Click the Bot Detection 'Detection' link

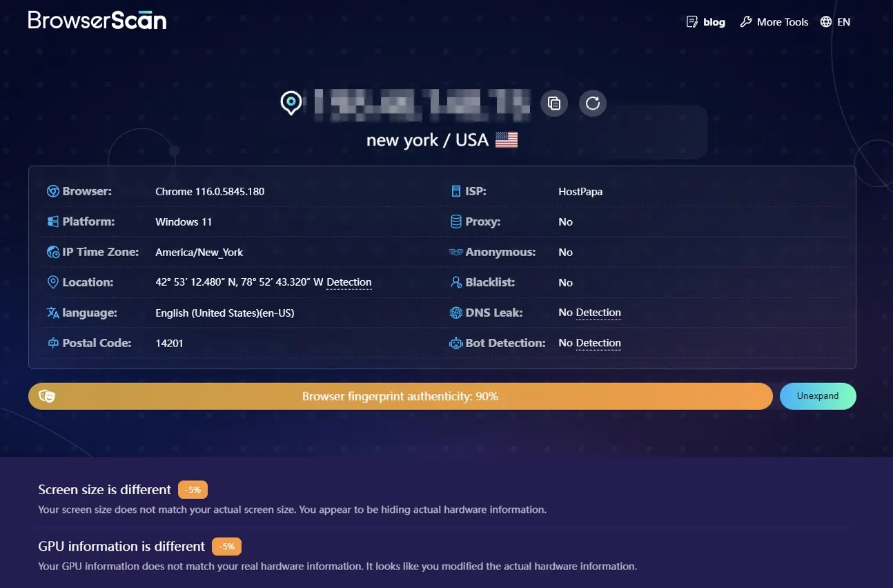point(600,343)
